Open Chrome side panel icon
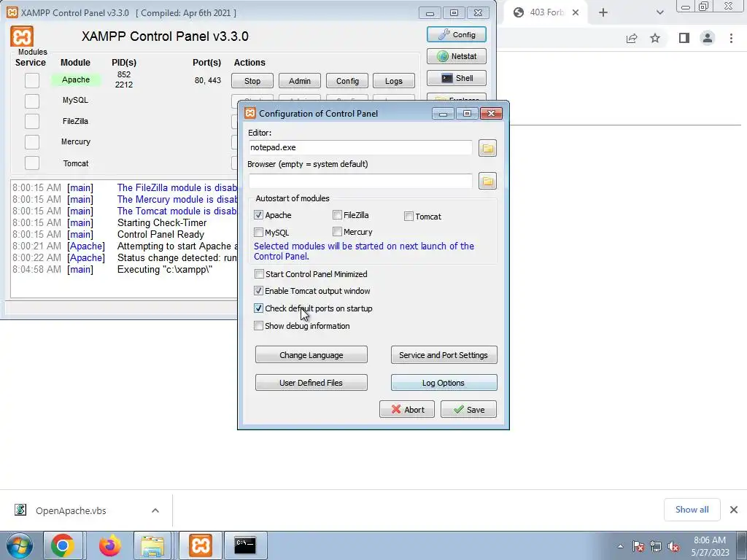747x560 pixels. point(684,38)
